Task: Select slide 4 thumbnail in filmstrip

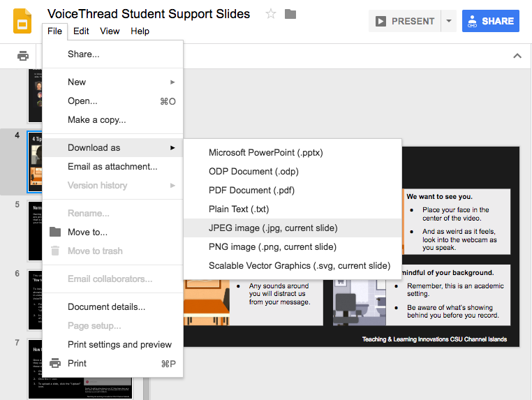Action: click(x=35, y=162)
